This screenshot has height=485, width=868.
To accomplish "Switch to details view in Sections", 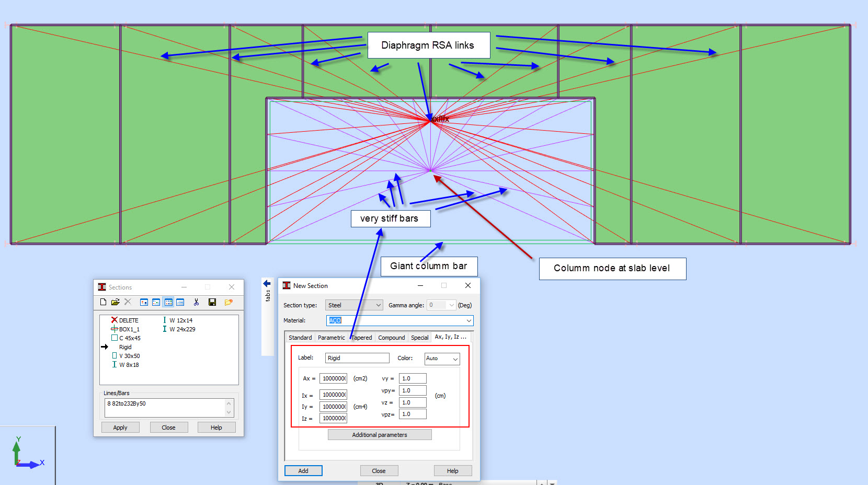I will pyautogui.click(x=180, y=302).
